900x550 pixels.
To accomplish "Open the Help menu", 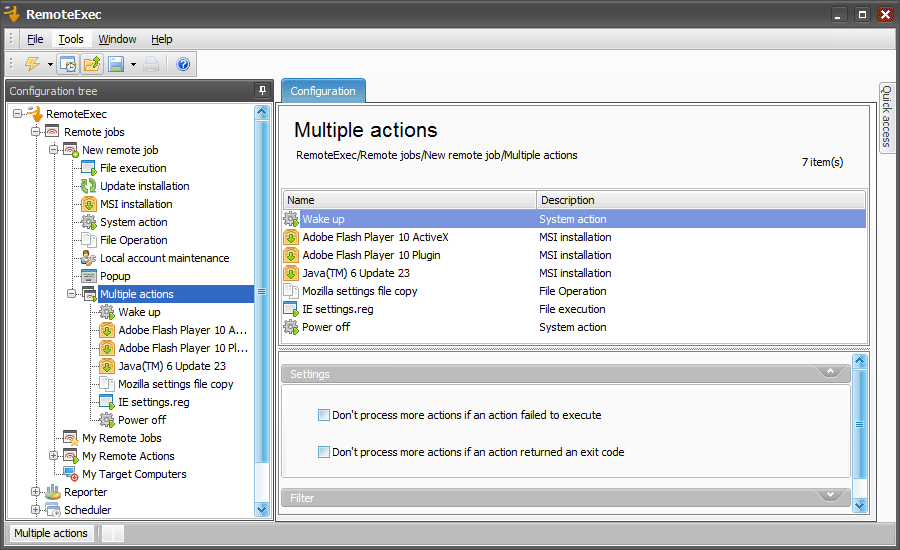I will point(162,39).
